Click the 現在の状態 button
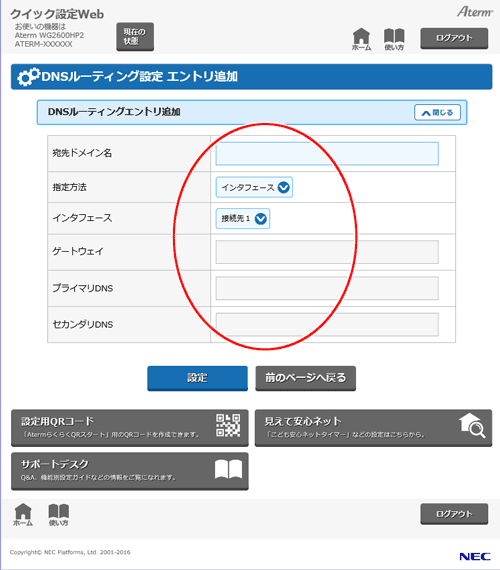 (x=135, y=37)
